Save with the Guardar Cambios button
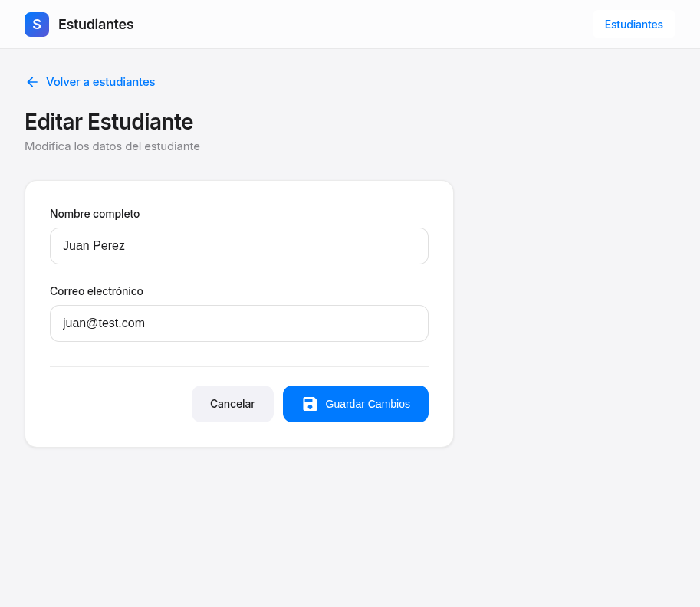 click(356, 404)
